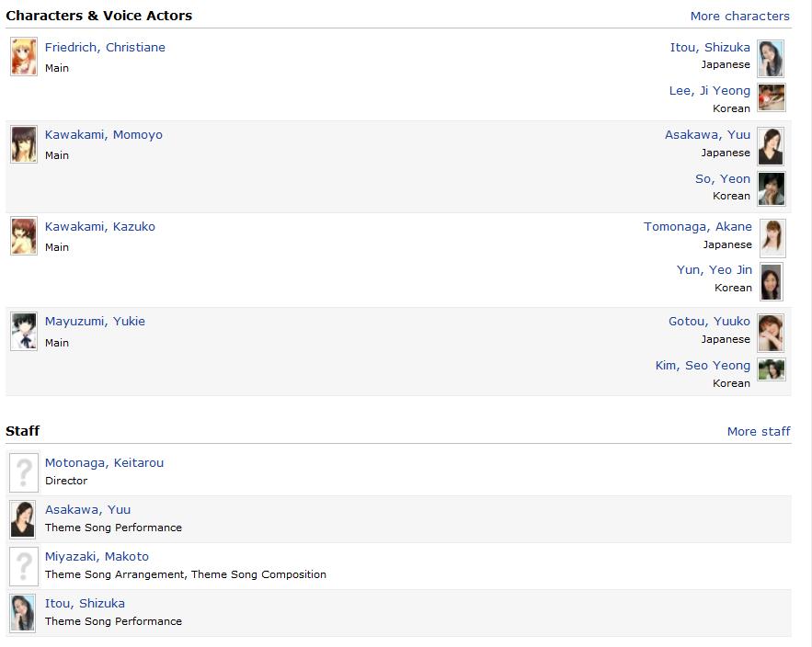Click Lee, Ji Yeong voice actor photo

(772, 97)
